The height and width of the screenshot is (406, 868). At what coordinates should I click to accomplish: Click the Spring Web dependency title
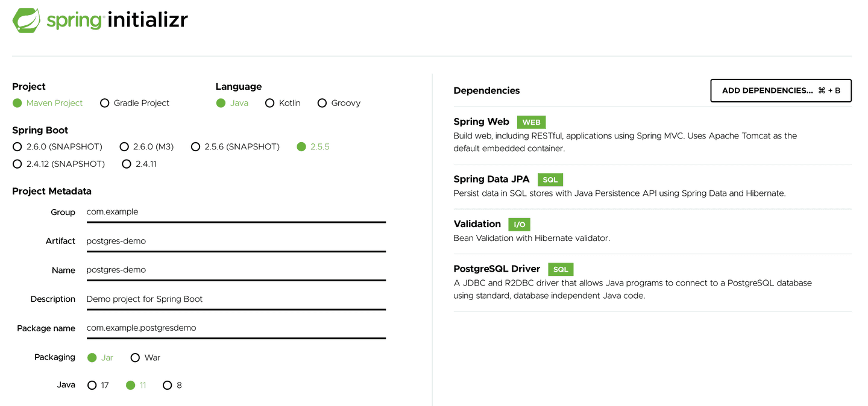pos(481,122)
